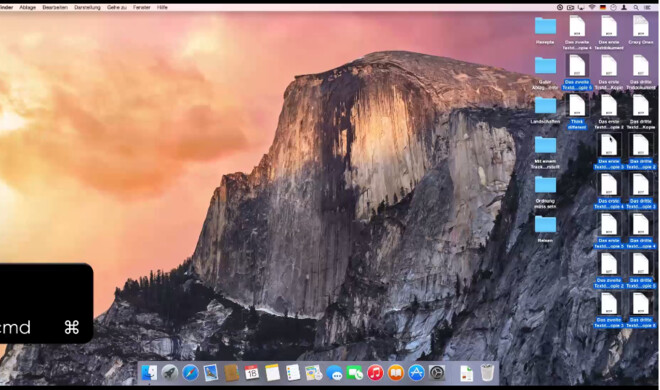Open the Gehe zu menu
This screenshot has height=390, width=660.
[x=117, y=7]
